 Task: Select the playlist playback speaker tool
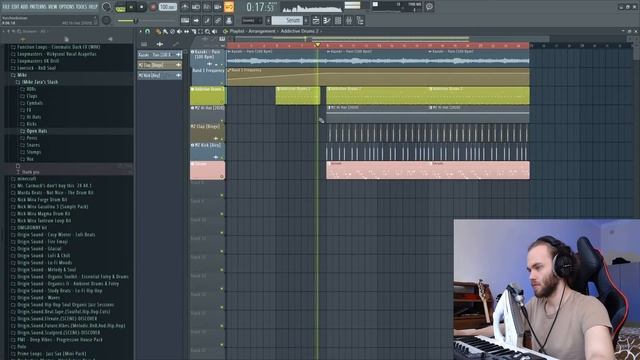[215, 31]
